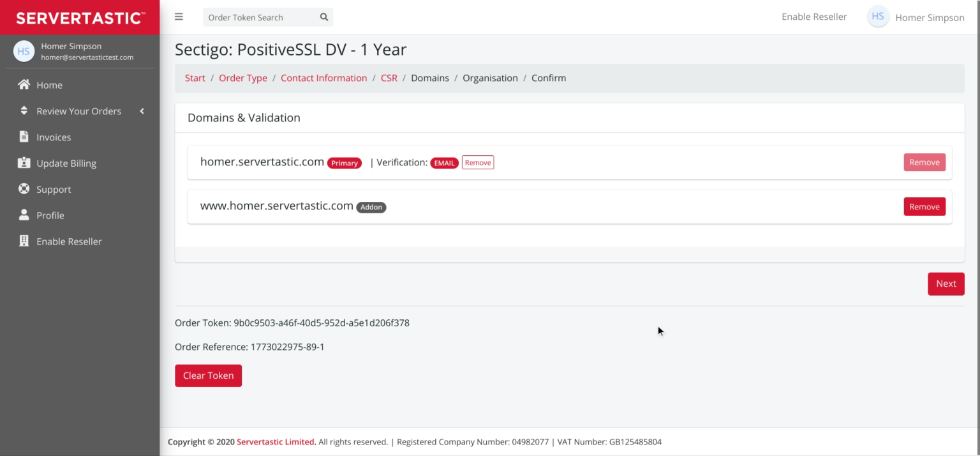Click the HS avatar in top bar
Screen dimensions: 980x456
point(878,17)
